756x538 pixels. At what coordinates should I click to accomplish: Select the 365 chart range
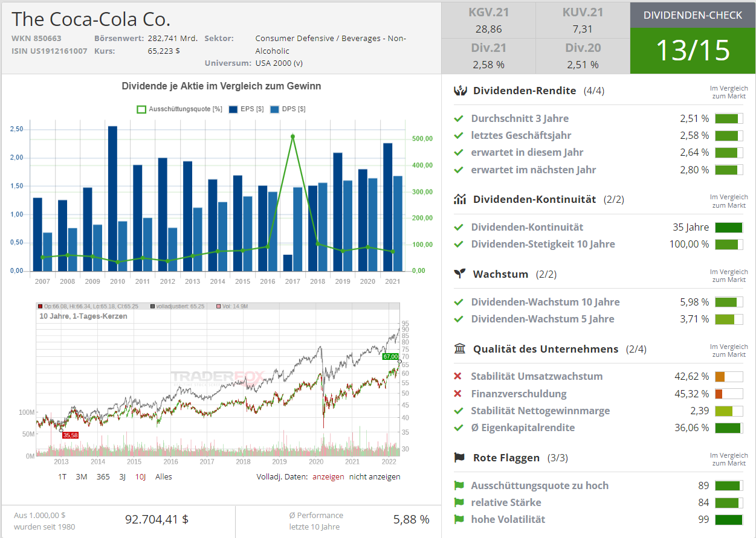point(103,476)
